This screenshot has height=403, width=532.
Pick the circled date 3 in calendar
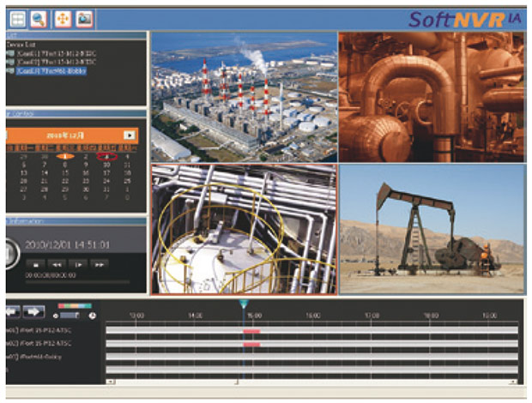106,156
